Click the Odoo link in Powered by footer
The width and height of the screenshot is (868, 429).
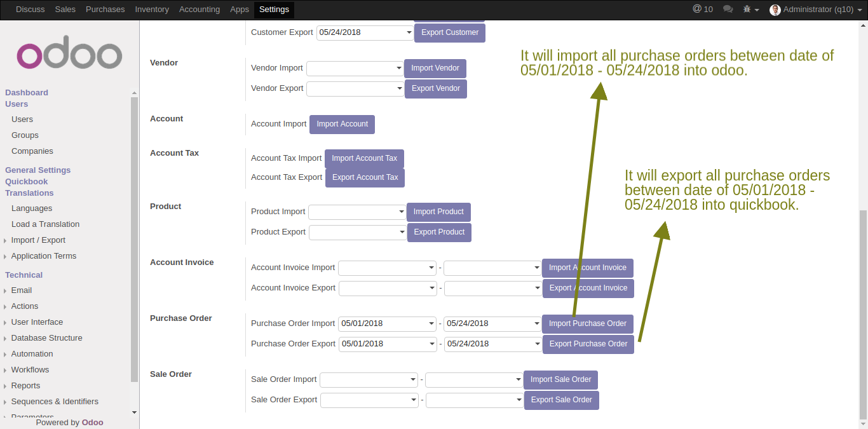[x=92, y=423]
